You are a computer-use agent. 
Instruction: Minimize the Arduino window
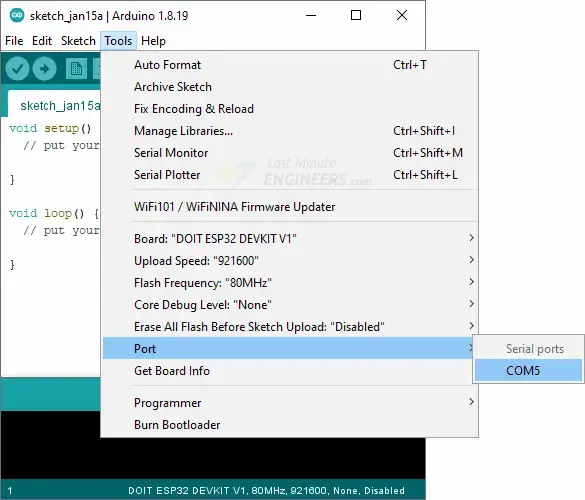pyautogui.click(x=311, y=16)
